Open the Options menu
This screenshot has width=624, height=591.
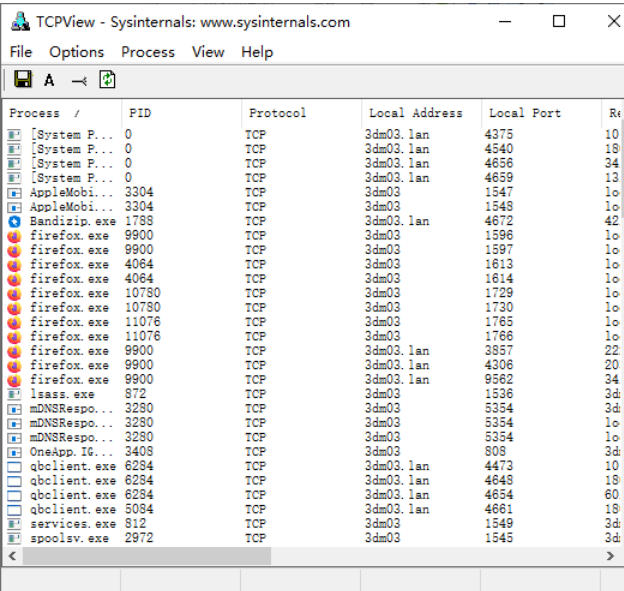[x=77, y=52]
